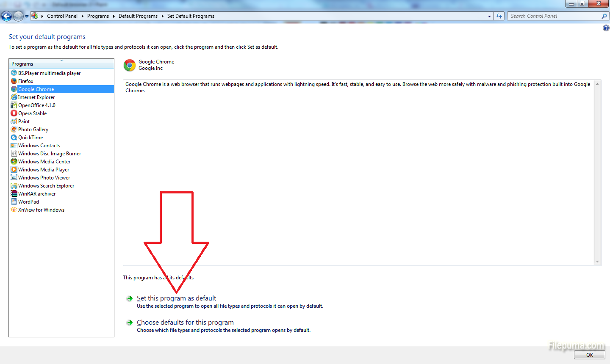Select Internet Explorer in the Programs list

click(61, 97)
